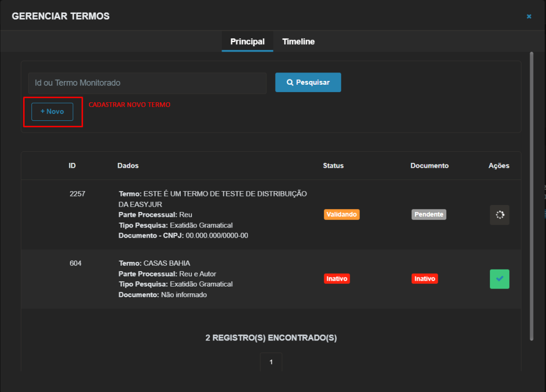This screenshot has height=392, width=546.
Task: Click the Pendente document badge
Action: click(429, 214)
